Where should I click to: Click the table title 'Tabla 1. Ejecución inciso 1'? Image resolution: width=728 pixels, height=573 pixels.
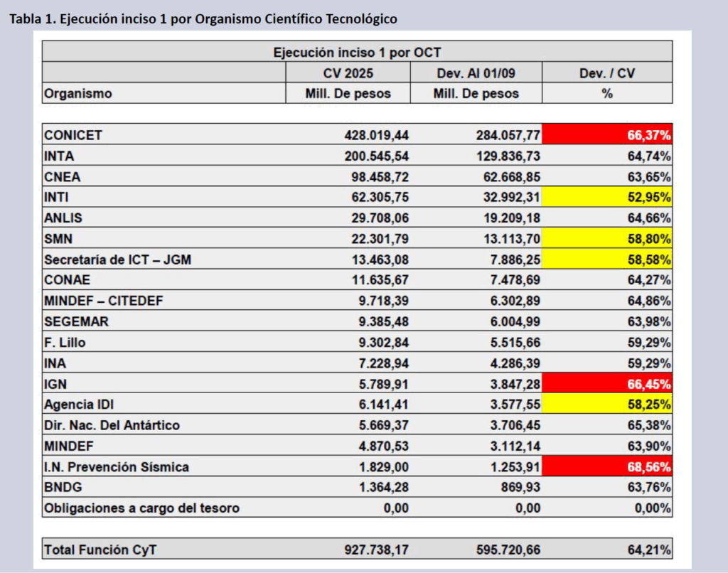pos(203,19)
